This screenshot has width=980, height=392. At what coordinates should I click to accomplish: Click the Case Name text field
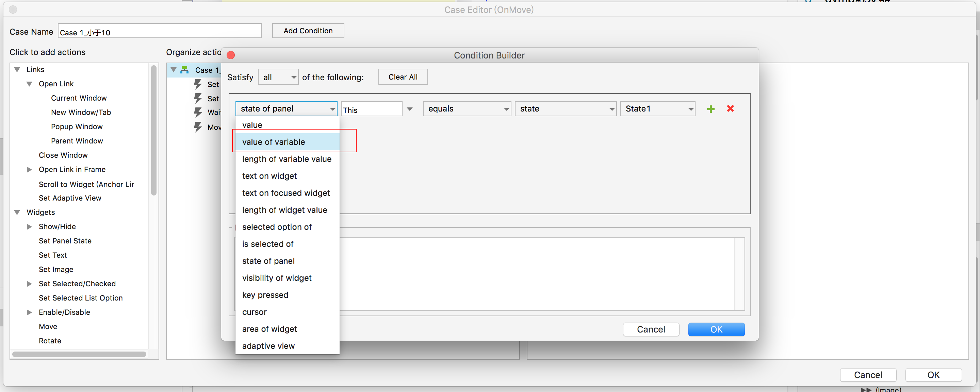pyautogui.click(x=159, y=31)
